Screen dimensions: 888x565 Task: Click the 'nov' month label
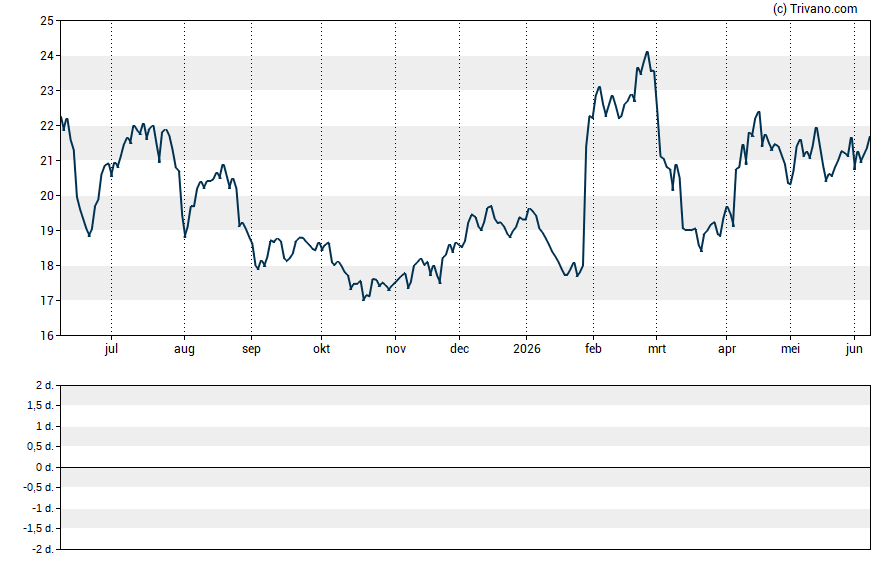tap(396, 349)
